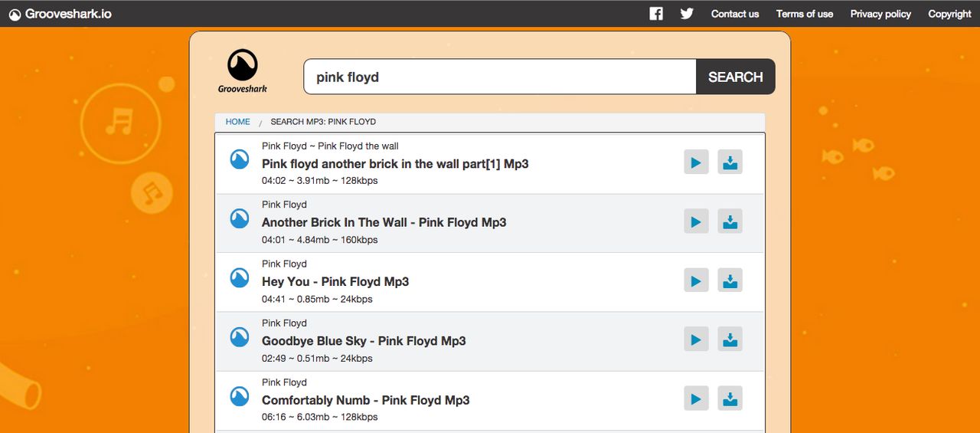The width and height of the screenshot is (980, 433).
Task: Download 'Another Brick In The Wall - Pink Floyd Mp3'
Action: pos(730,221)
